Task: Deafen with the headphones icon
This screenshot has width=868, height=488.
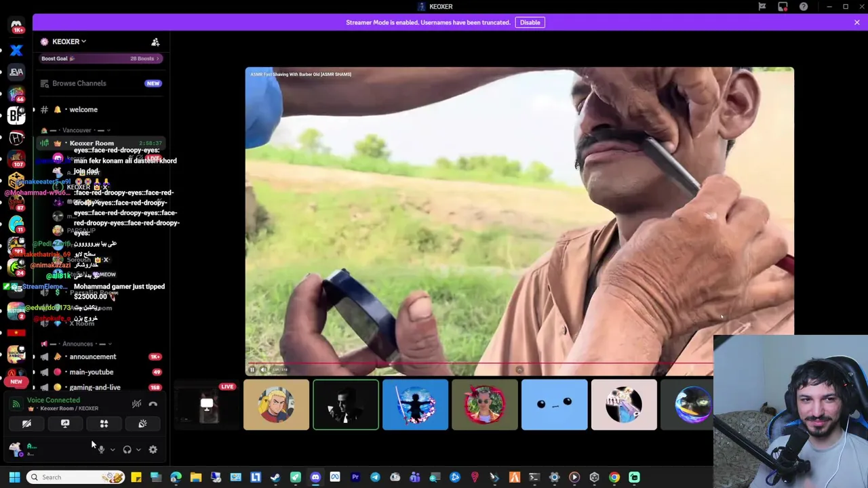Action: click(127, 449)
